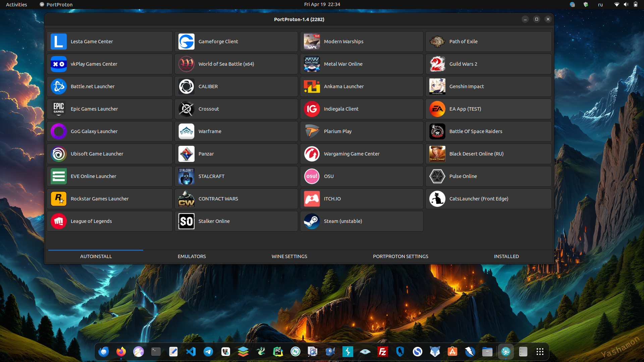The width and height of the screenshot is (644, 362).
Task: Launch FileZilla from the dock
Action: (383, 352)
